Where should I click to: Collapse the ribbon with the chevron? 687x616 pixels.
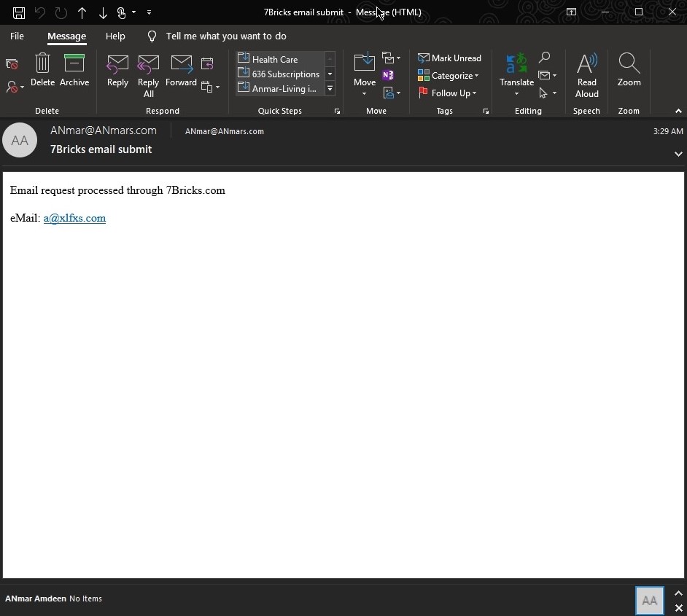pyautogui.click(x=678, y=111)
